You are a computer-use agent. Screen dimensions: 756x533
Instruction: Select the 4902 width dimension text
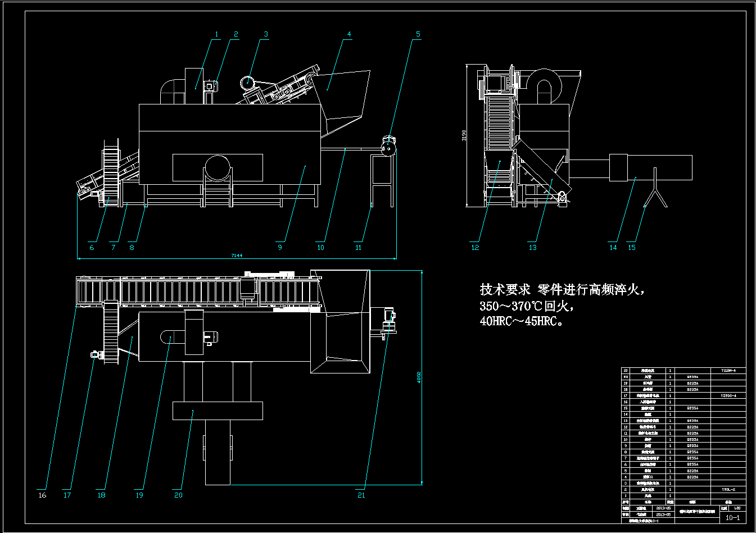[x=419, y=377]
